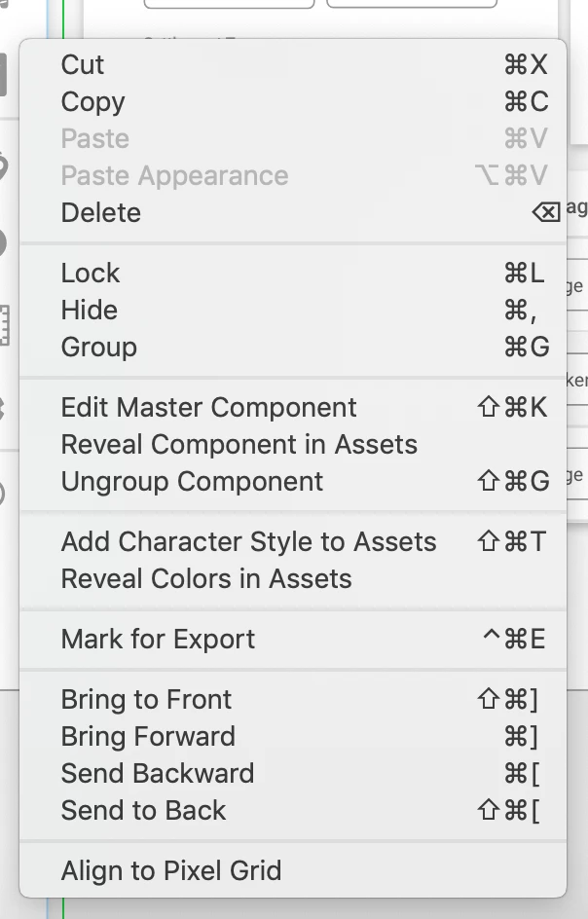Choose Mark for Export
Screen dimensions: 588x919
158,640
